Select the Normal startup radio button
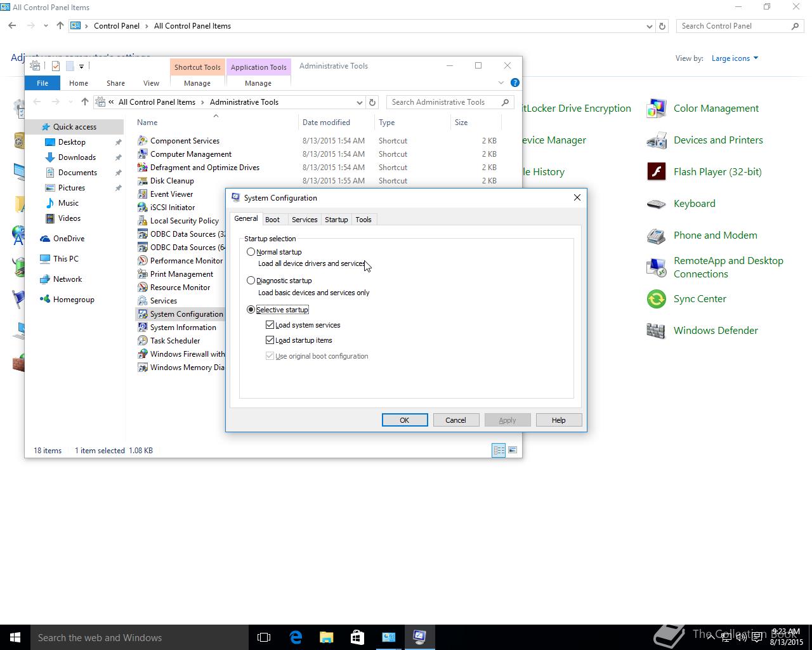The image size is (812, 650). (x=251, y=252)
